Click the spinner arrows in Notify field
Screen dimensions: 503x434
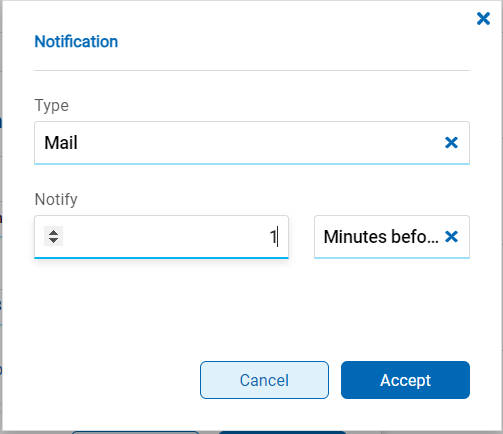53,236
